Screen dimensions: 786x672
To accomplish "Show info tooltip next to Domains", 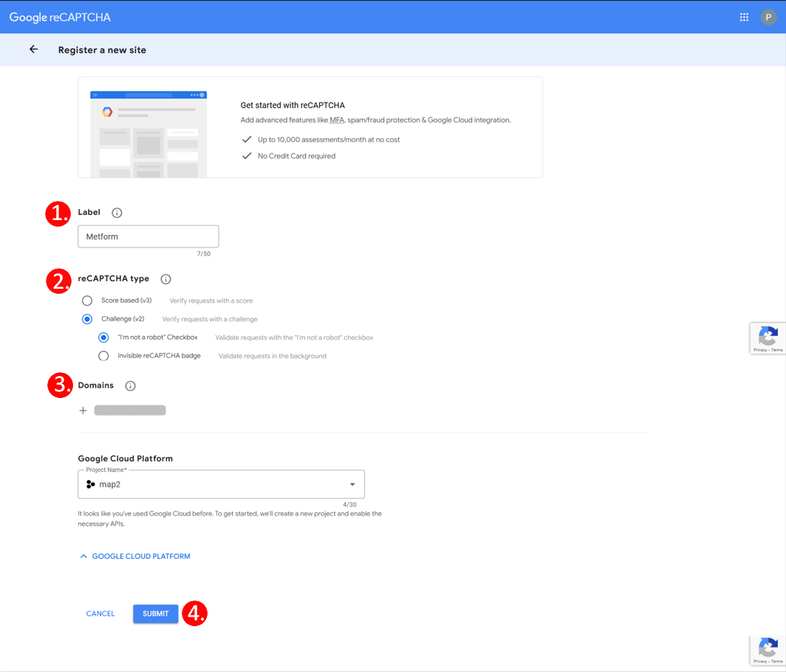I will click(x=130, y=386).
